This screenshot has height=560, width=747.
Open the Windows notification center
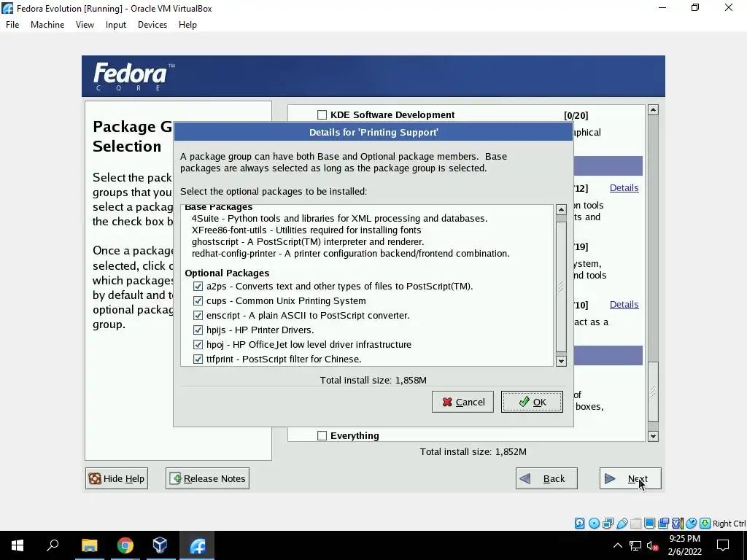(723, 545)
